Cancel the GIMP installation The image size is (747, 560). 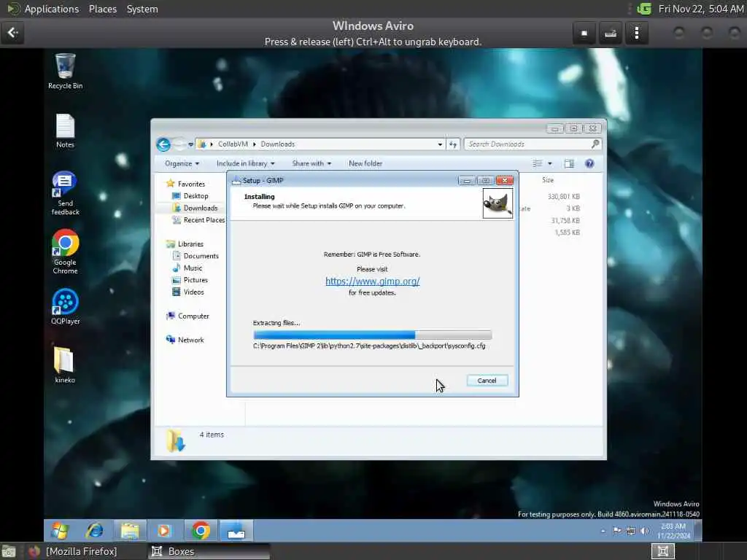487,381
